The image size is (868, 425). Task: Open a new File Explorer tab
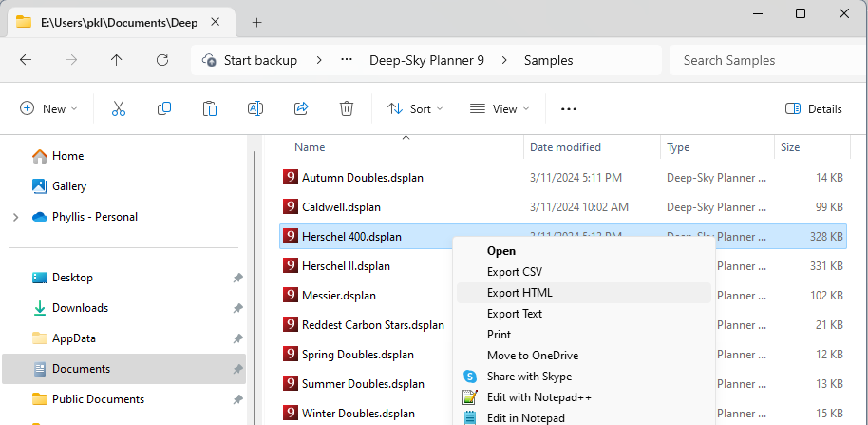pos(256,22)
